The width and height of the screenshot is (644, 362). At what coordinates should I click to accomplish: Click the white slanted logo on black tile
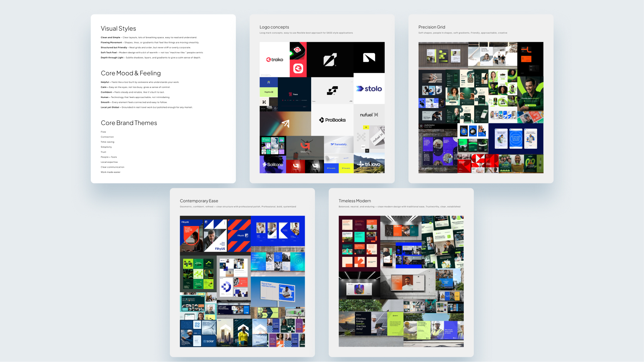[330, 59]
